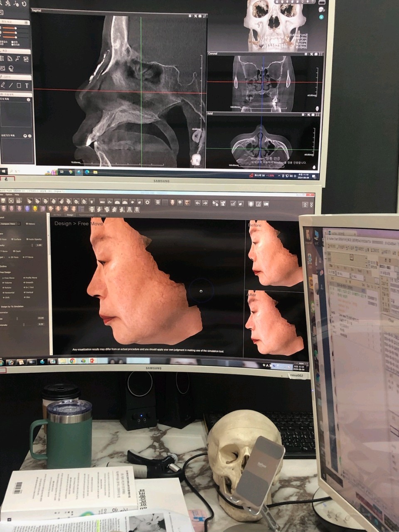This screenshot has height=532, width=399.
Task: Select the pencil drawing tool in CT viewer
Action: coord(3,85)
